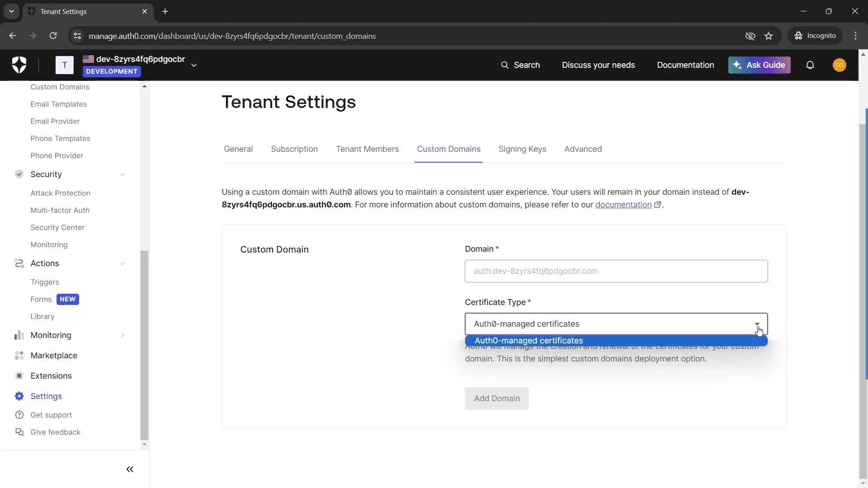Open Chrome menu three dots

coord(855,36)
